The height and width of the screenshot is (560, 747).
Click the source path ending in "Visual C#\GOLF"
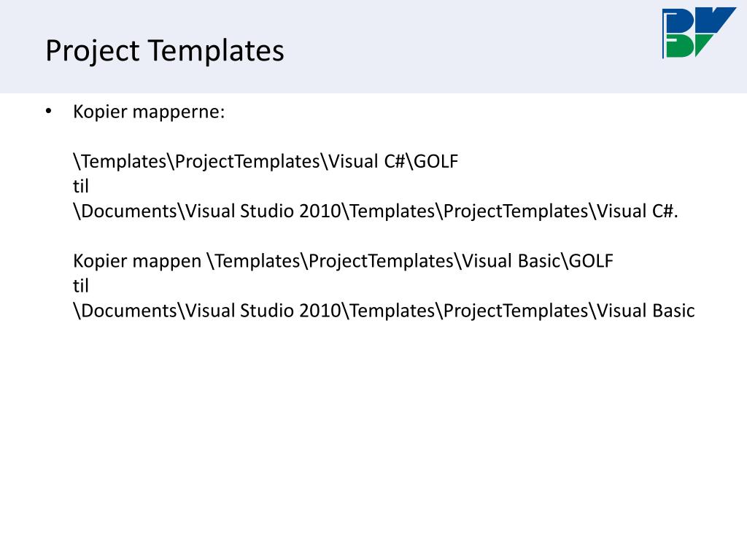266,161
